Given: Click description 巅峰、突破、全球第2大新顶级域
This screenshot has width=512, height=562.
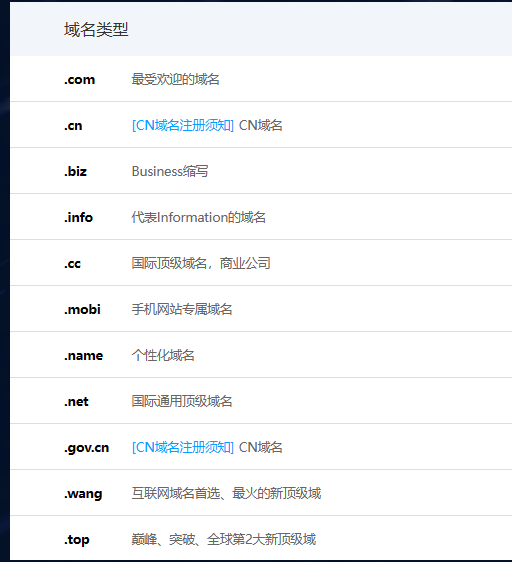Looking at the screenshot, I should (224, 539).
